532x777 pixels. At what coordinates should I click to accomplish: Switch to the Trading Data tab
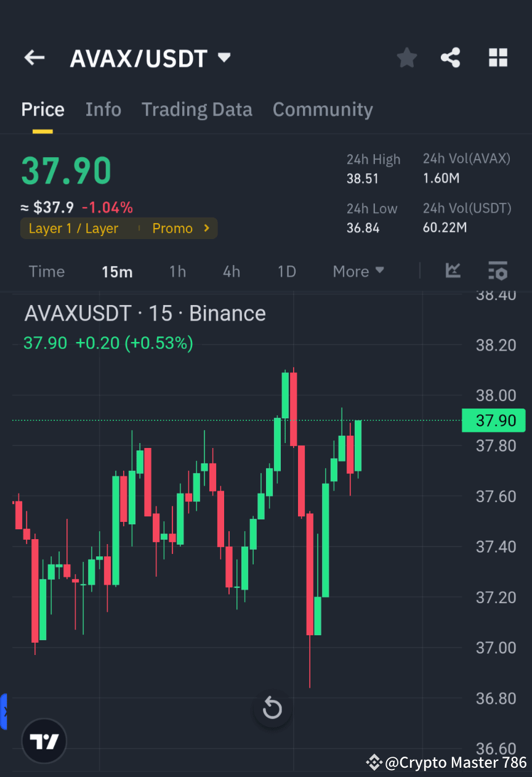197,109
